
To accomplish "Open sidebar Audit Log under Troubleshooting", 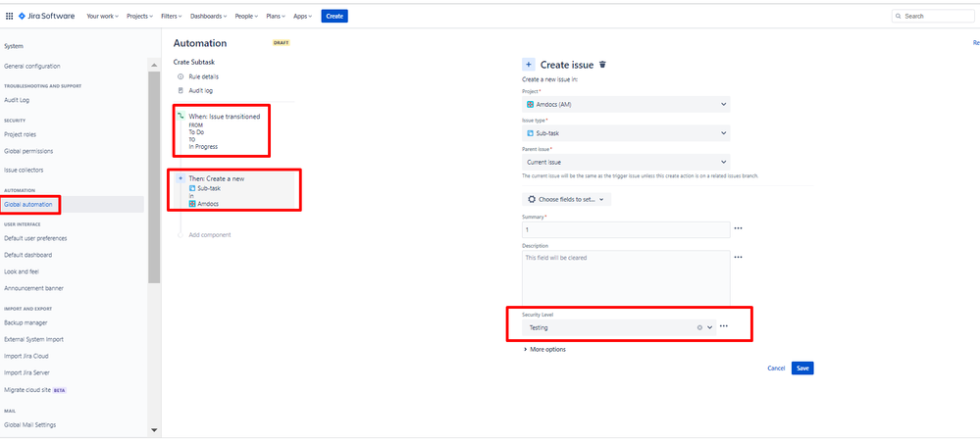I will 17,100.
